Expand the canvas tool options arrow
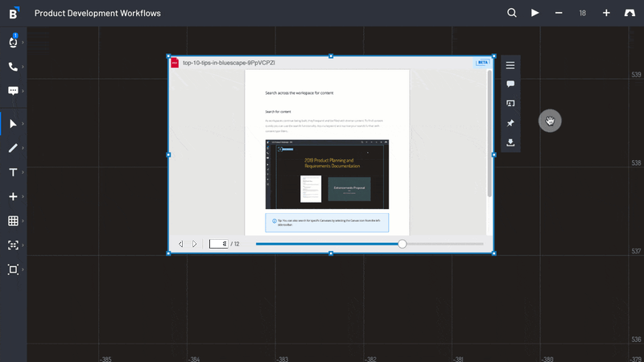 (x=23, y=269)
